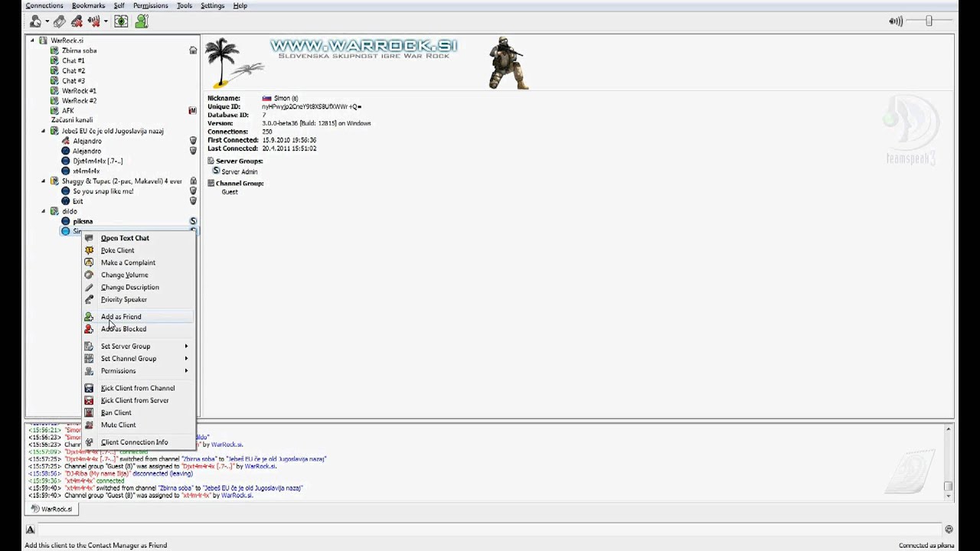This screenshot has width=980, height=551.
Task: Click the S badge beside piksna
Action: (193, 221)
